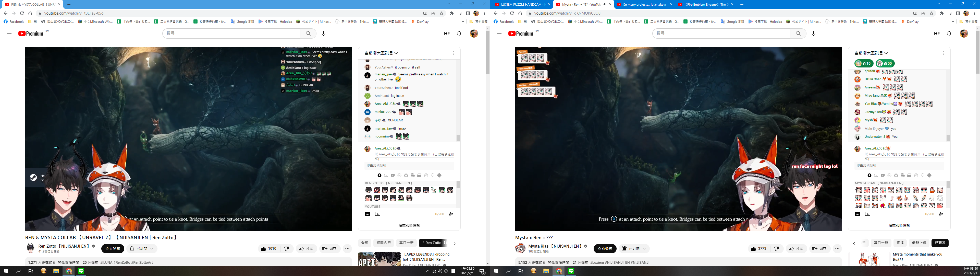This screenshot has height=276, width=980.
Task: Open YouTube guide menu in right window
Action: [x=499, y=33]
